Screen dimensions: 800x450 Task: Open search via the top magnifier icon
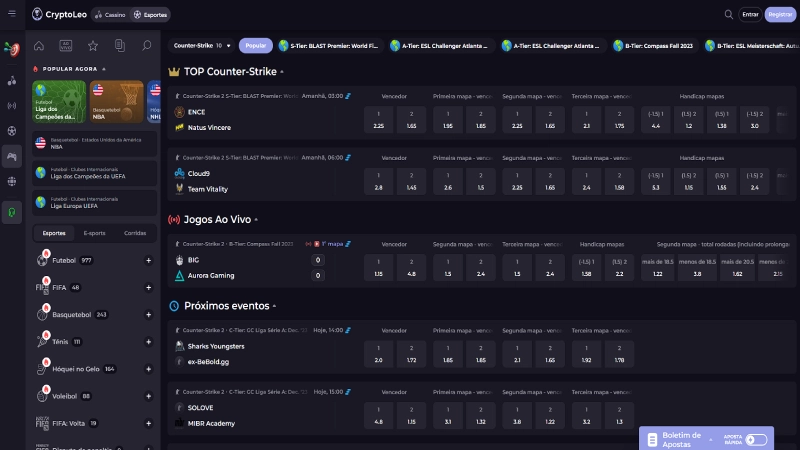729,14
